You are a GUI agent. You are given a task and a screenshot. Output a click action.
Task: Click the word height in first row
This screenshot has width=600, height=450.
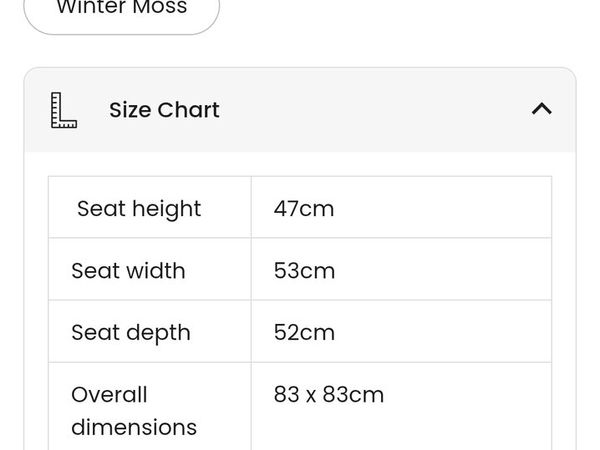click(166, 210)
